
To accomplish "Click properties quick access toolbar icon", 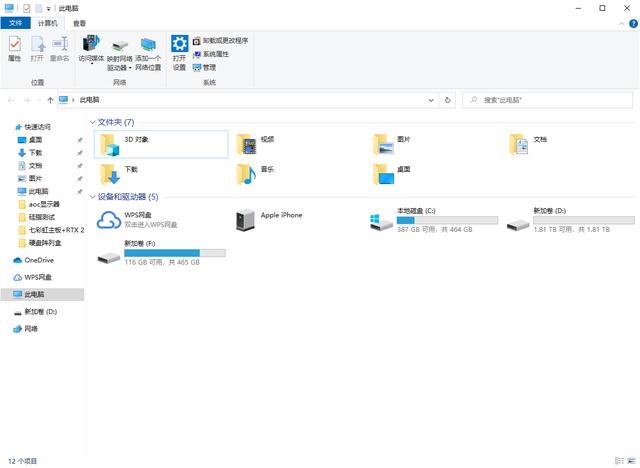I will 27,8.
